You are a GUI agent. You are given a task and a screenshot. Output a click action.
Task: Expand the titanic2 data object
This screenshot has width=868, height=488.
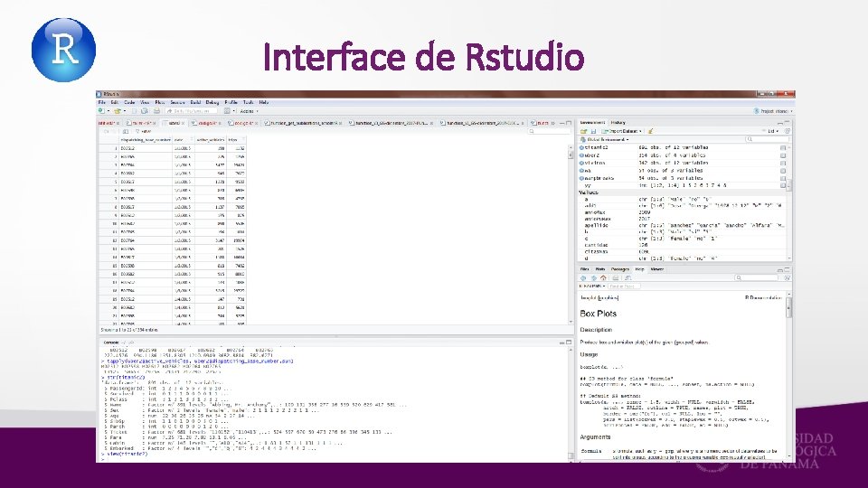(581, 147)
